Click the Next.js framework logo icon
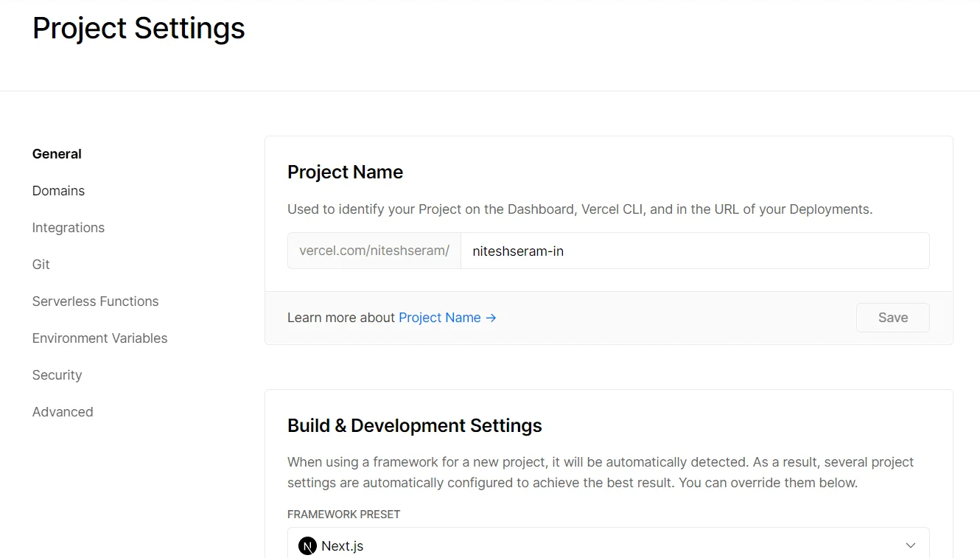 [307, 545]
